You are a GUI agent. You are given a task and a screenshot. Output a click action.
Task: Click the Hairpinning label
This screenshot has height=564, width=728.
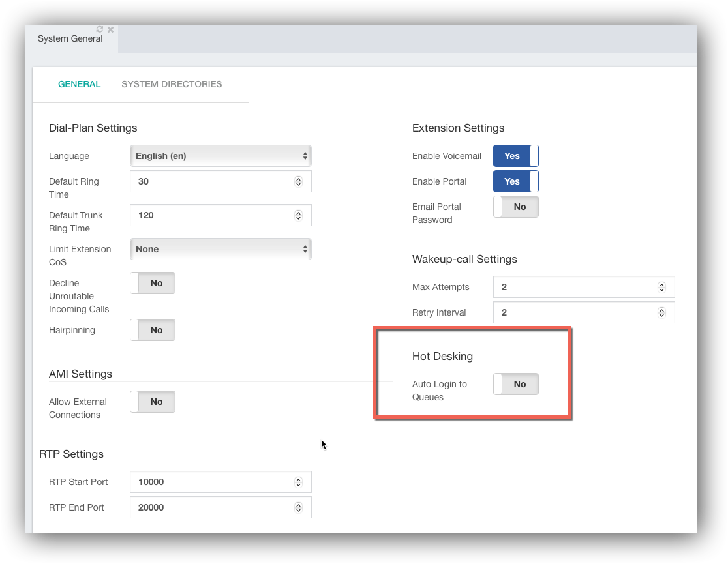point(72,330)
